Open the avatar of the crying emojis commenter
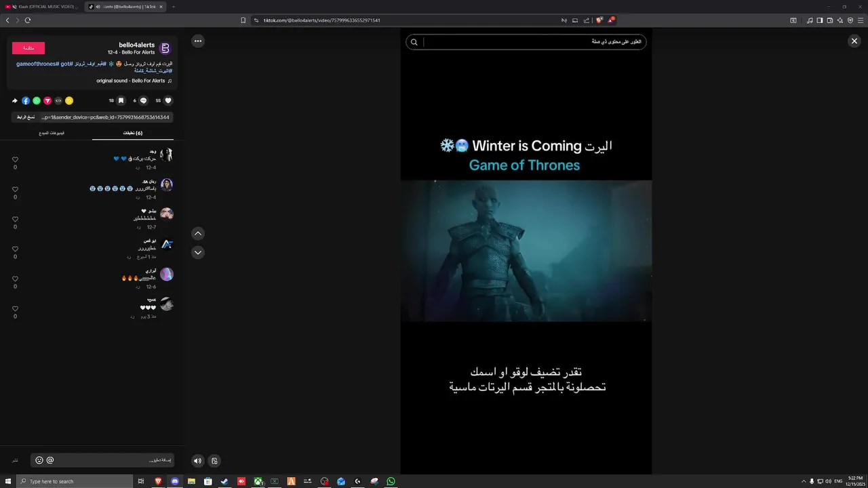The height and width of the screenshot is (488, 868). coord(167,184)
